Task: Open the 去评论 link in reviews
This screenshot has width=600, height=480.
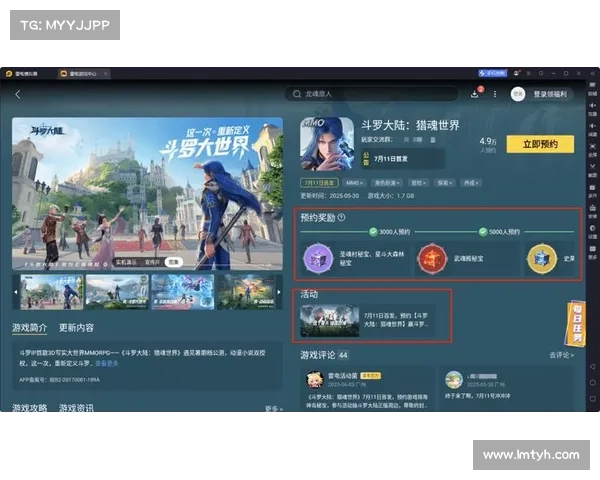Action: point(561,355)
